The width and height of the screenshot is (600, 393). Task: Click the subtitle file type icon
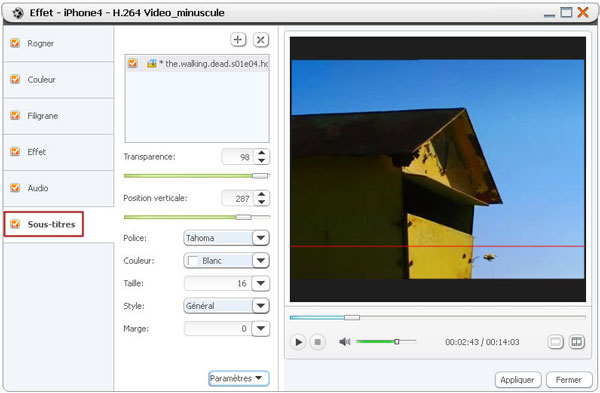tap(152, 64)
